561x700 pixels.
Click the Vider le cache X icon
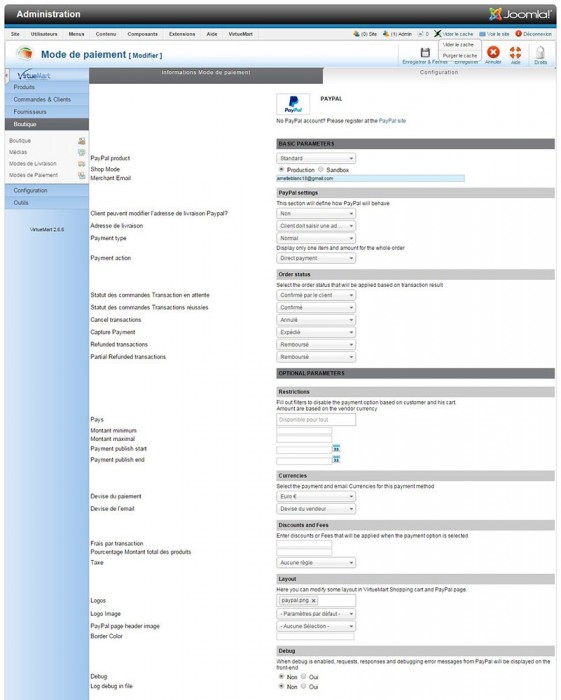tap(437, 34)
